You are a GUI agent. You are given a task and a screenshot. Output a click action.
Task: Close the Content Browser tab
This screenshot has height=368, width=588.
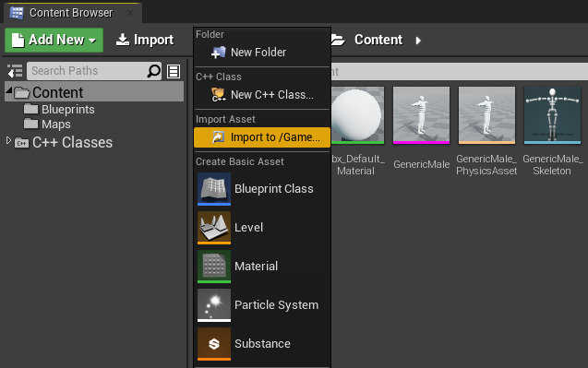tap(130, 13)
